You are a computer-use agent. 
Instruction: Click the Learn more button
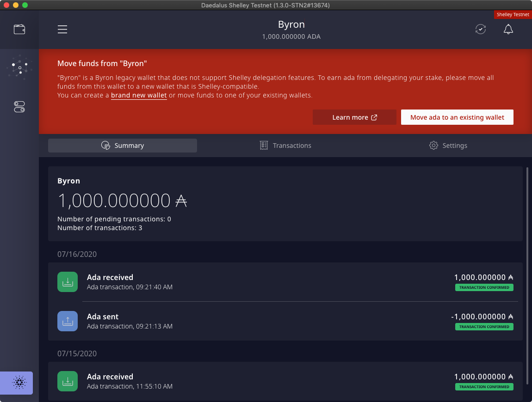point(354,117)
